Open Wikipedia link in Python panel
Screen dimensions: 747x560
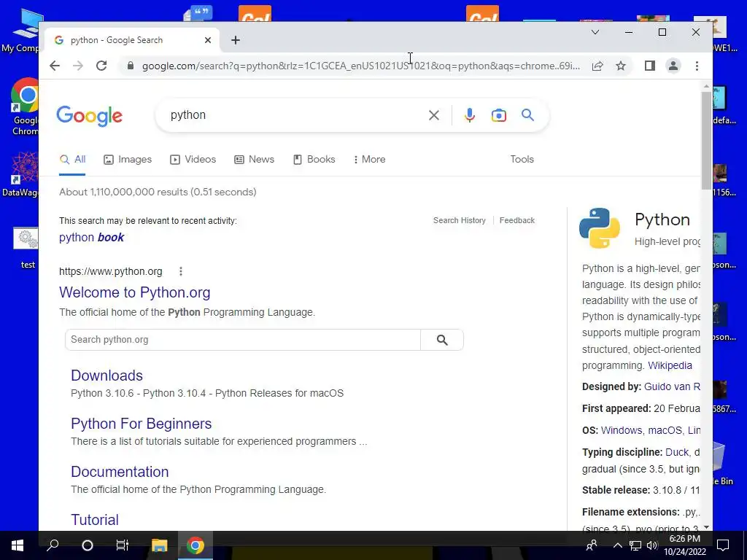(670, 366)
